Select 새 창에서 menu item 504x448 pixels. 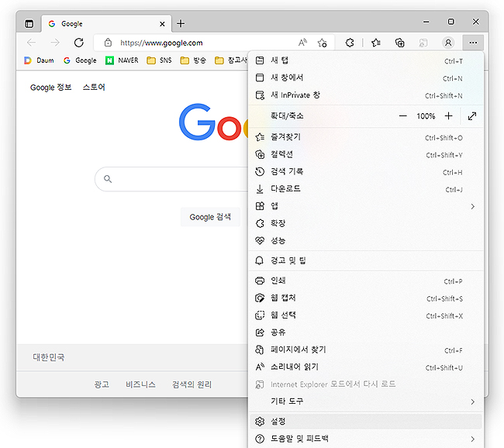[366, 78]
